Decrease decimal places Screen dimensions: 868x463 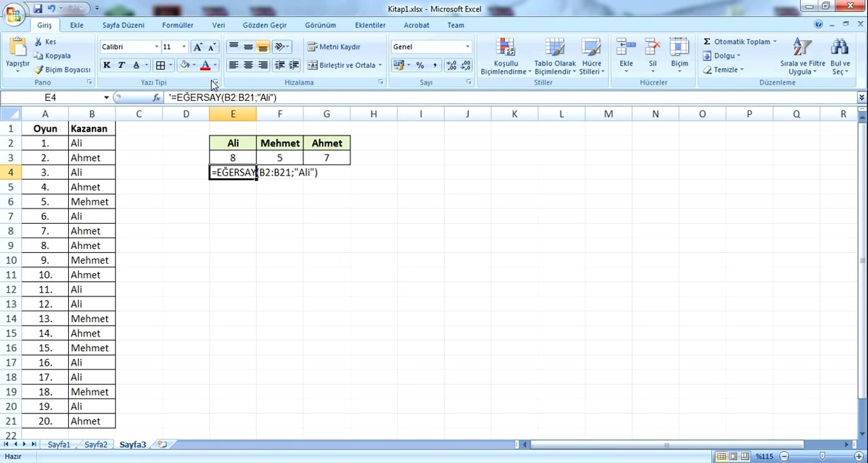pyautogui.click(x=466, y=65)
